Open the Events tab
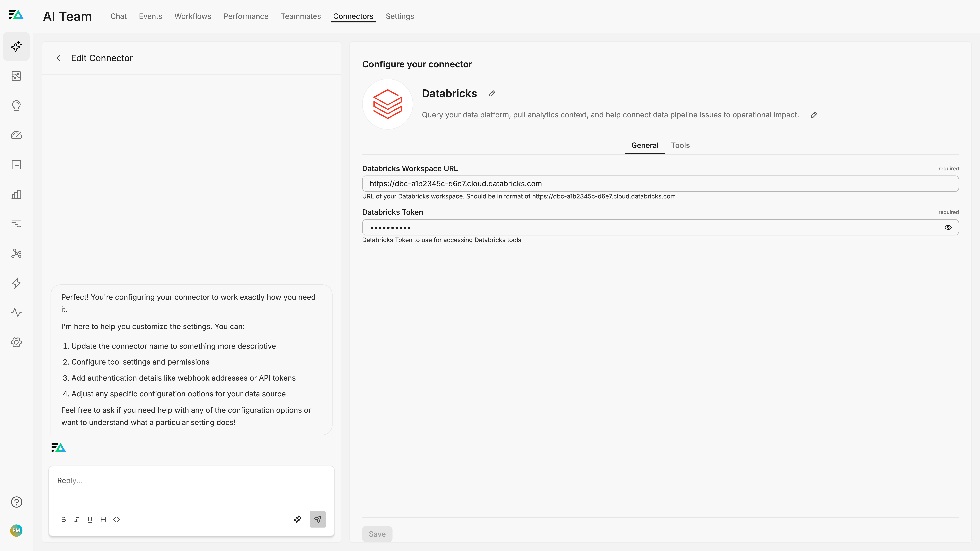Screen dimensions: 980x551 (150, 16)
